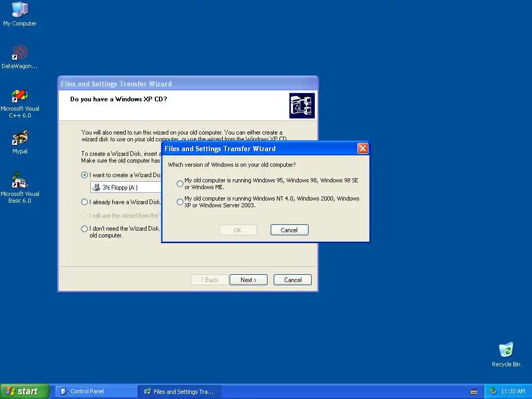The width and height of the screenshot is (532, 399).
Task: Close the Windows version dialog with X
Action: (x=363, y=148)
